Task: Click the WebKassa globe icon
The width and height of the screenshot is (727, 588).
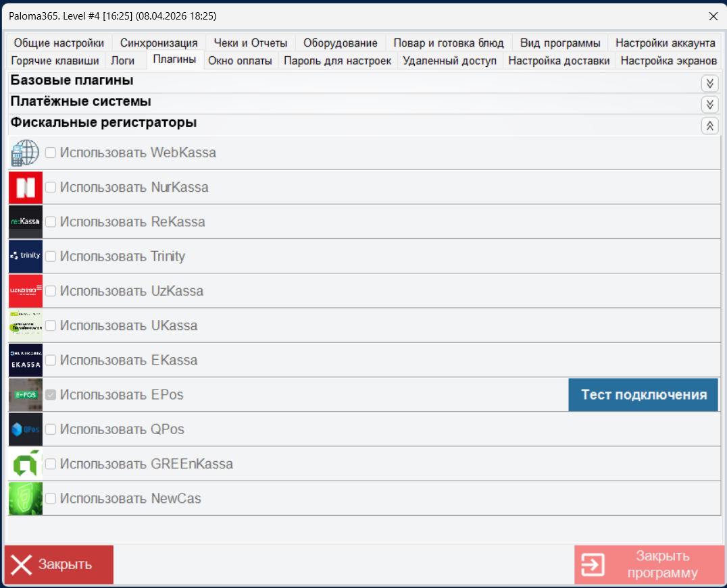Action: 25,153
